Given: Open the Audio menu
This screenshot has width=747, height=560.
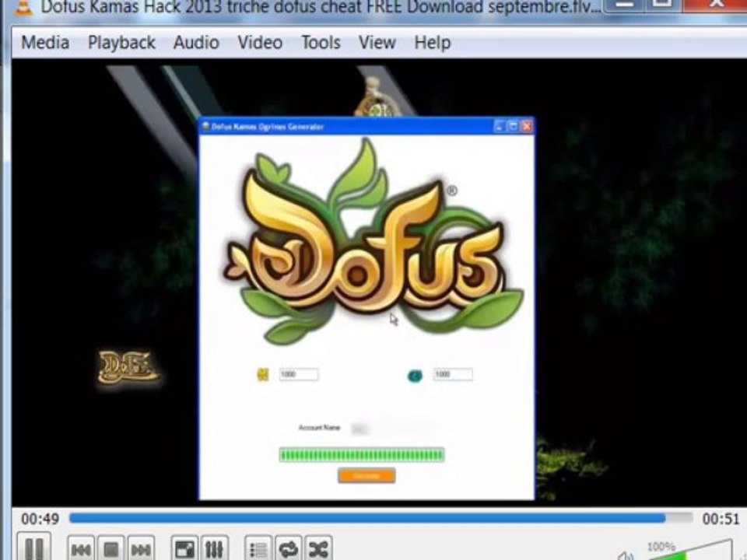Looking at the screenshot, I should 196,42.
